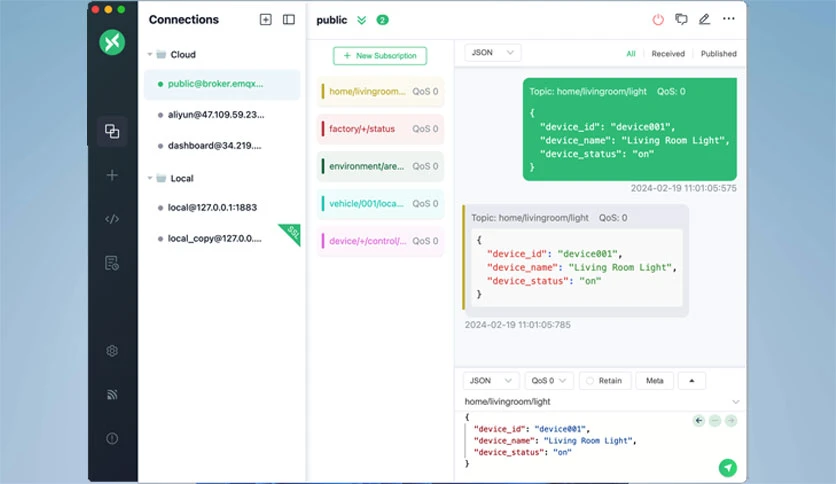
Task: Edit connection with the pencil icon
Action: [704, 19]
